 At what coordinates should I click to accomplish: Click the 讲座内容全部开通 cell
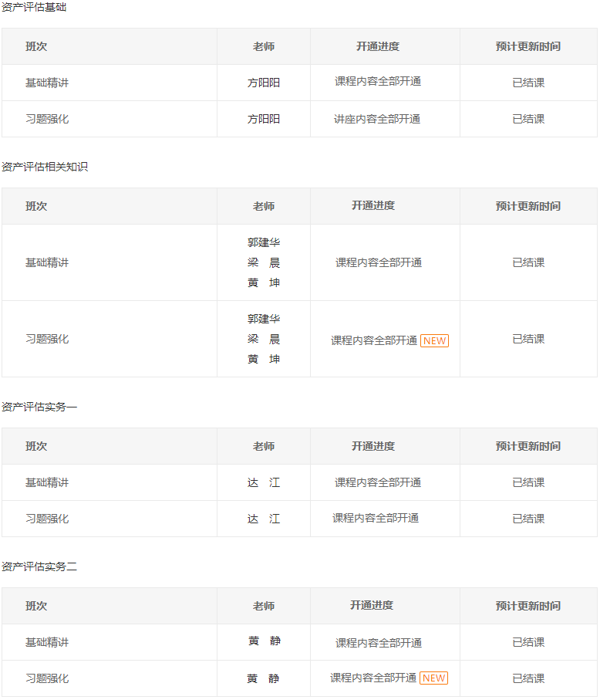pos(377,119)
